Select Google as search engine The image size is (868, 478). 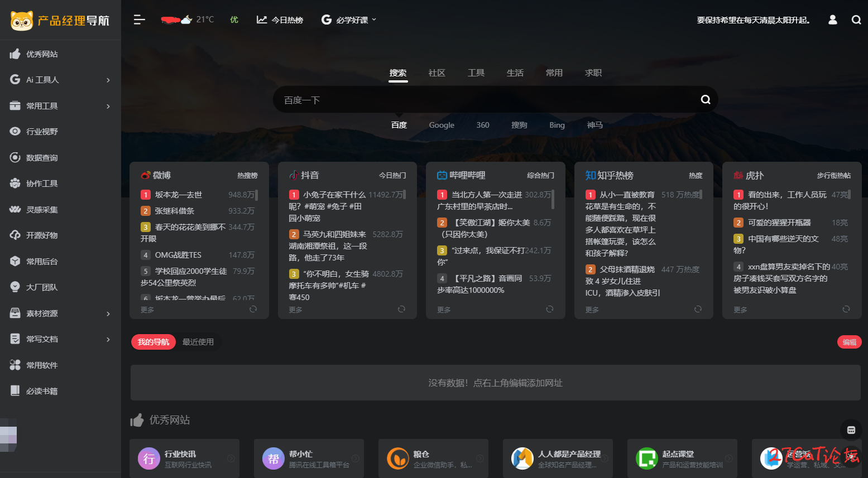442,125
